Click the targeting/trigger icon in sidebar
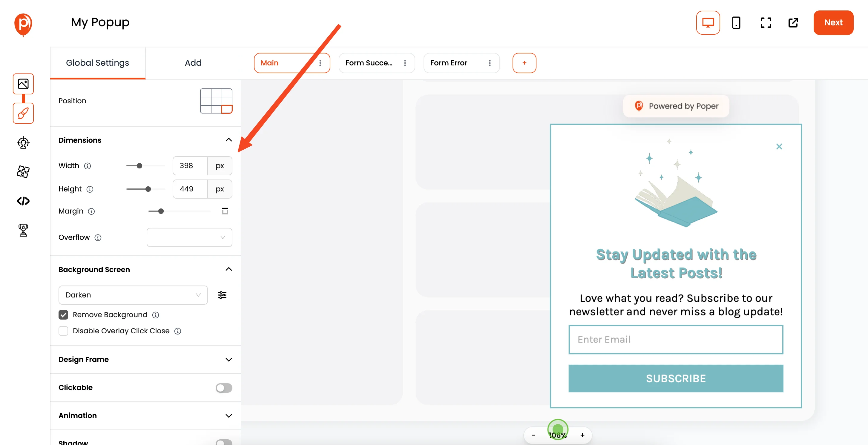The width and height of the screenshot is (868, 445). [x=23, y=143]
